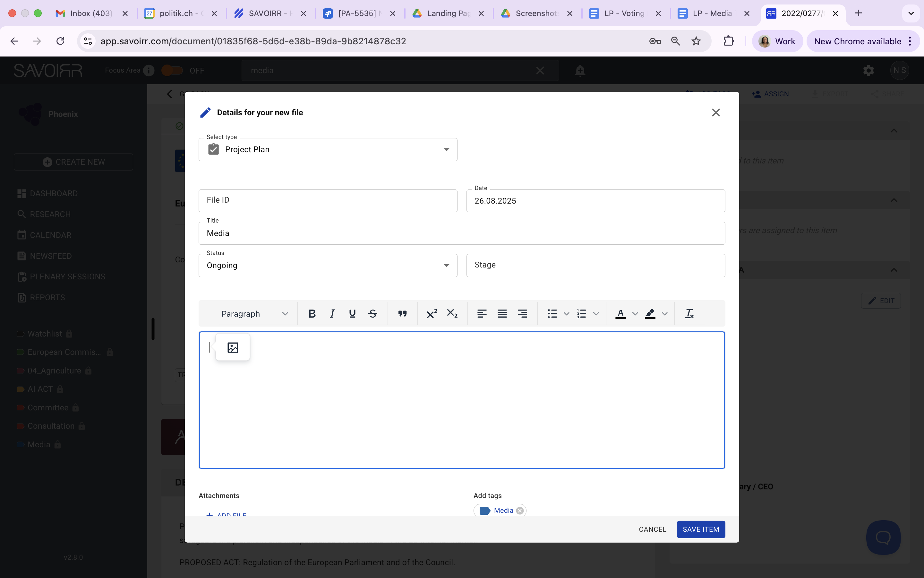Toggle the Focus Area switch

pyautogui.click(x=172, y=71)
